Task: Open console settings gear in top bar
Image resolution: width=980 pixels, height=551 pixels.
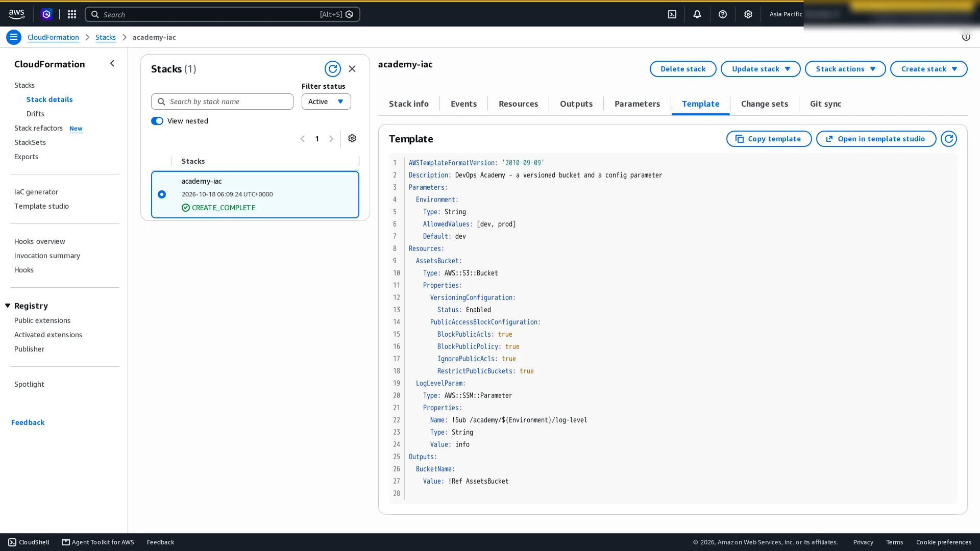Action: [x=748, y=14]
